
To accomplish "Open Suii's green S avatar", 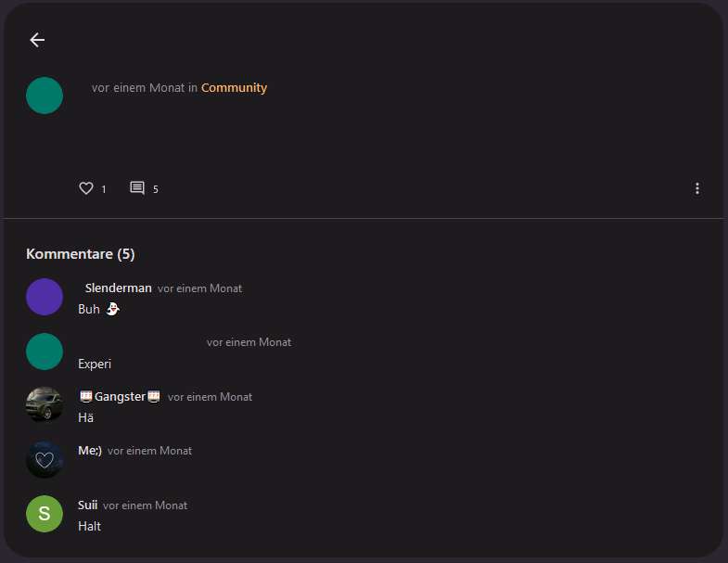I will point(45,514).
